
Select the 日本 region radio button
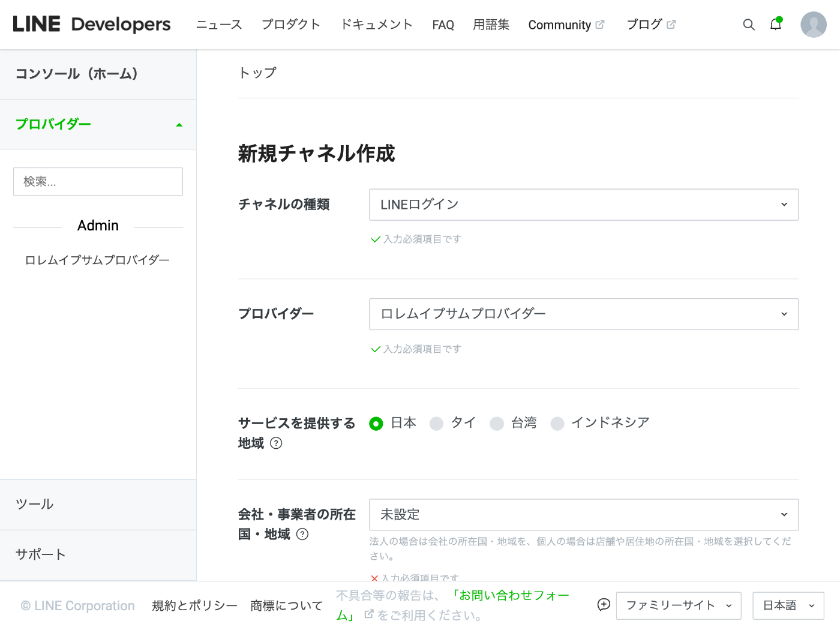[376, 424]
